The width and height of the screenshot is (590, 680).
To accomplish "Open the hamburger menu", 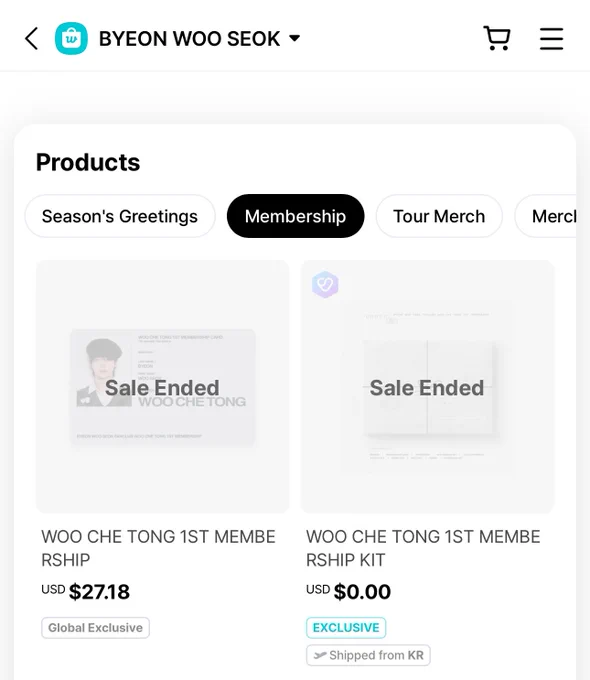I will pyautogui.click(x=551, y=39).
